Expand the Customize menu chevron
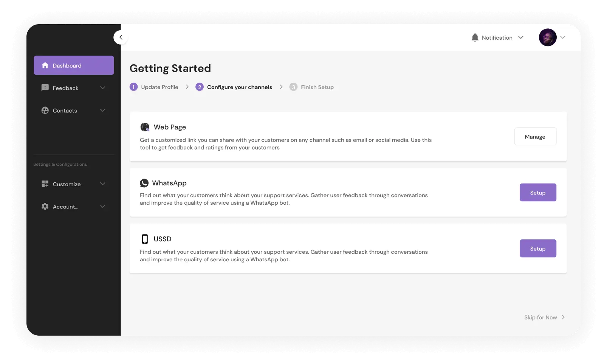Viewport: 607px width, 364px height. (102, 184)
